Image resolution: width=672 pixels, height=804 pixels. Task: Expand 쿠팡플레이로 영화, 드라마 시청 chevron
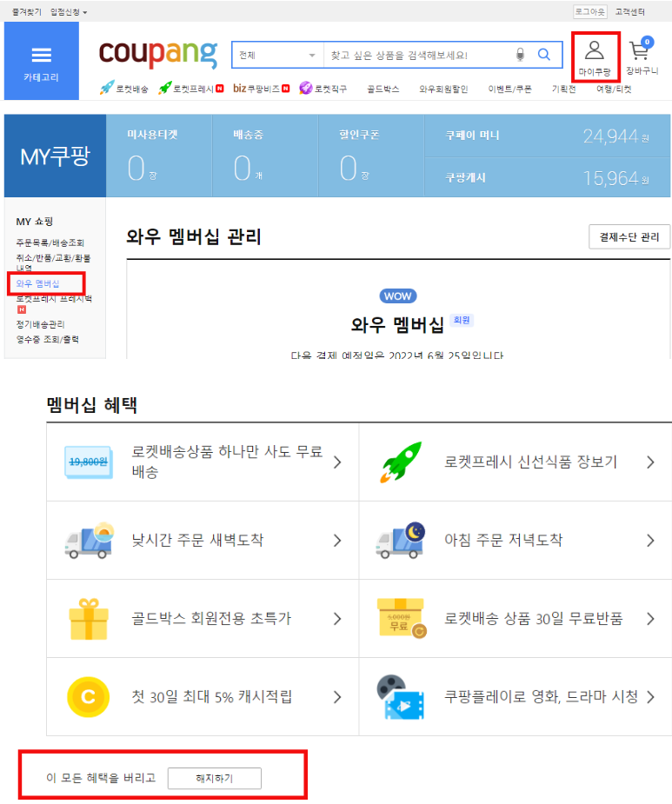coord(650,697)
